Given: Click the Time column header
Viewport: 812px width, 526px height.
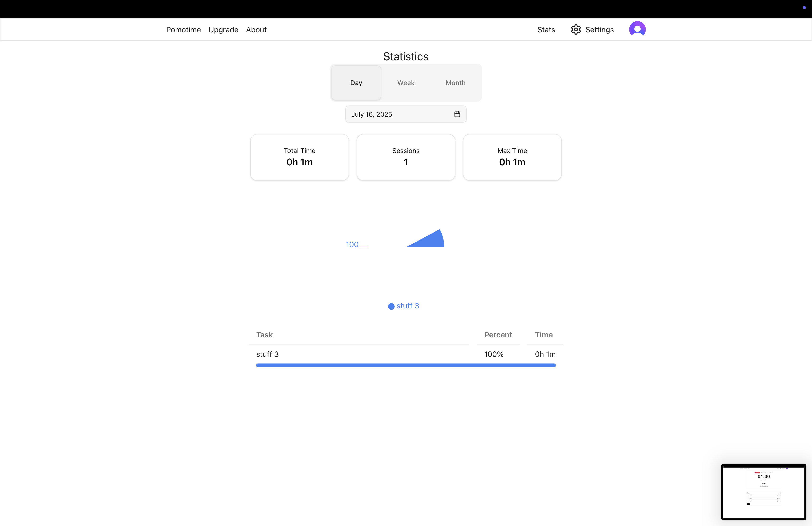Looking at the screenshot, I should pos(543,335).
